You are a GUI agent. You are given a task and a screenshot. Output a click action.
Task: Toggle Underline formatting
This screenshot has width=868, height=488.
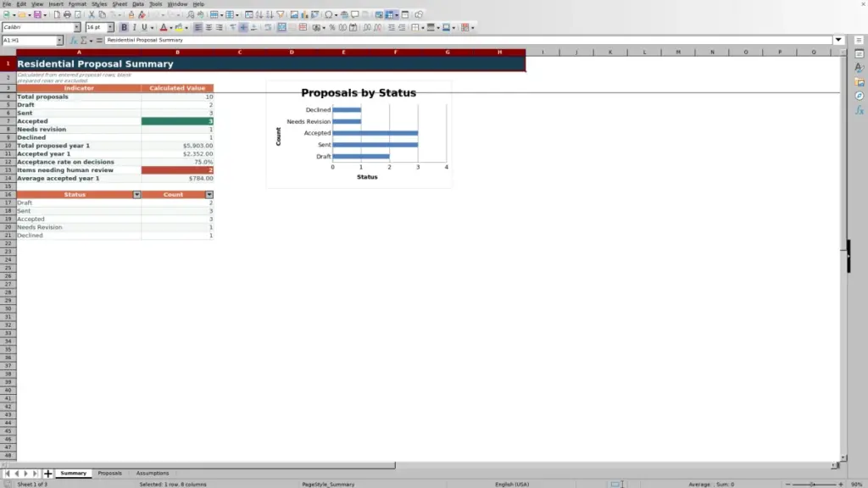pyautogui.click(x=144, y=27)
